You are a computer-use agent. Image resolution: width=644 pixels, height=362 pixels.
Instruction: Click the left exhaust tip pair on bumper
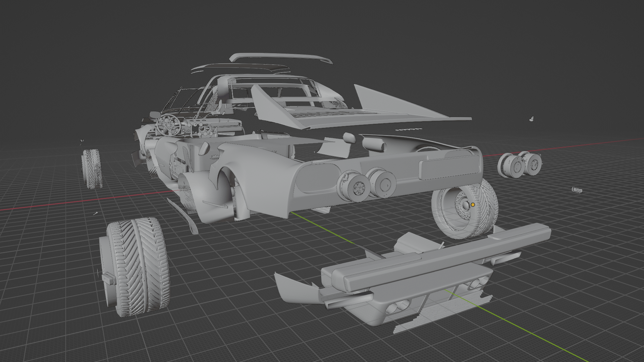[x=398, y=307]
